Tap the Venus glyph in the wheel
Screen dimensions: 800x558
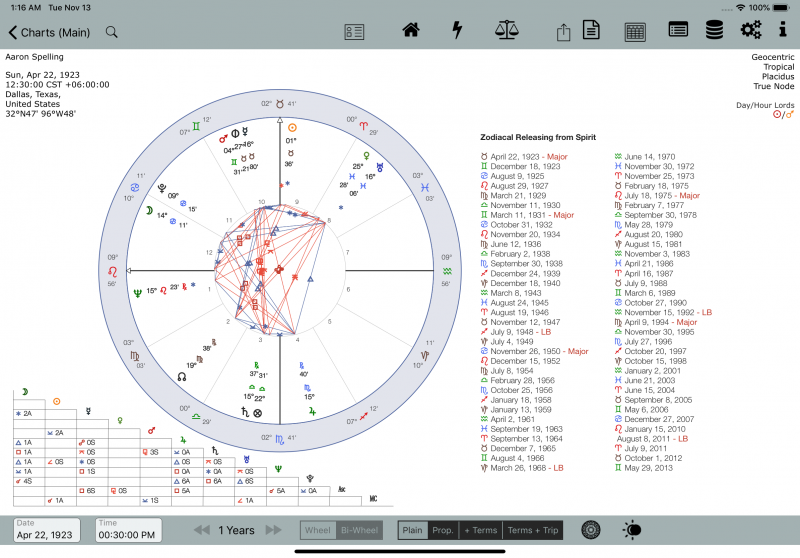pyautogui.click(x=366, y=155)
